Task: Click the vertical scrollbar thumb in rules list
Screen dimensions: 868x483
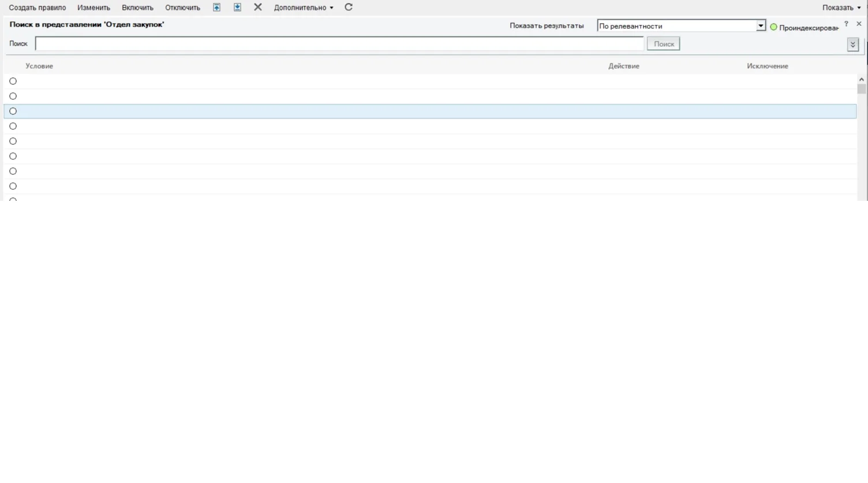Action: tap(861, 89)
